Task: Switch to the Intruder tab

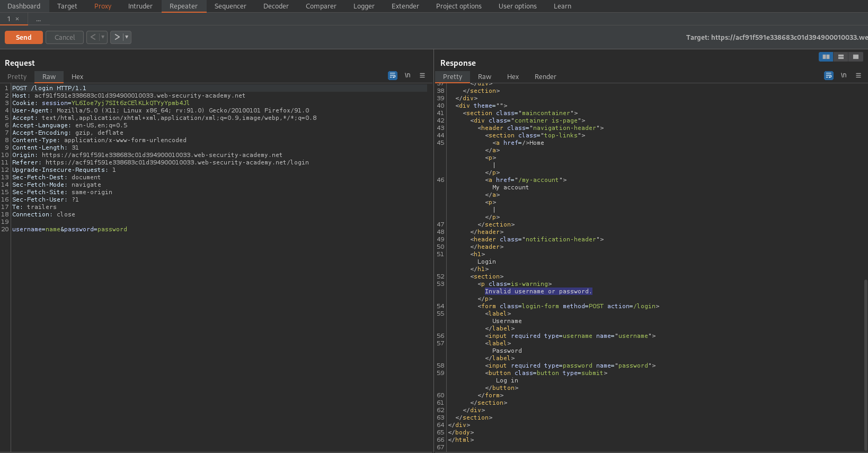Action: [x=140, y=6]
